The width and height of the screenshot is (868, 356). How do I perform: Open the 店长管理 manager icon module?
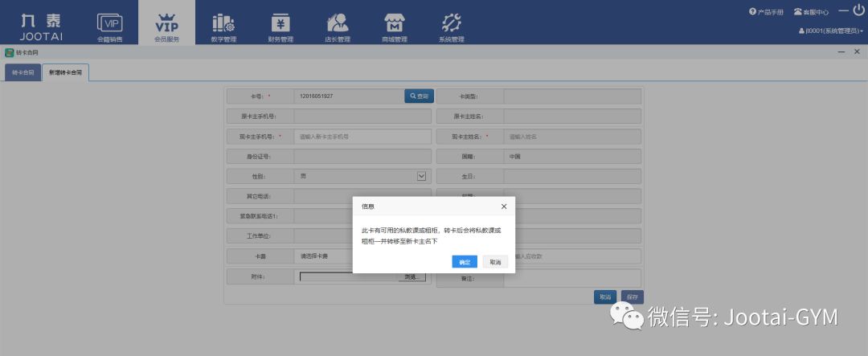coord(338,27)
